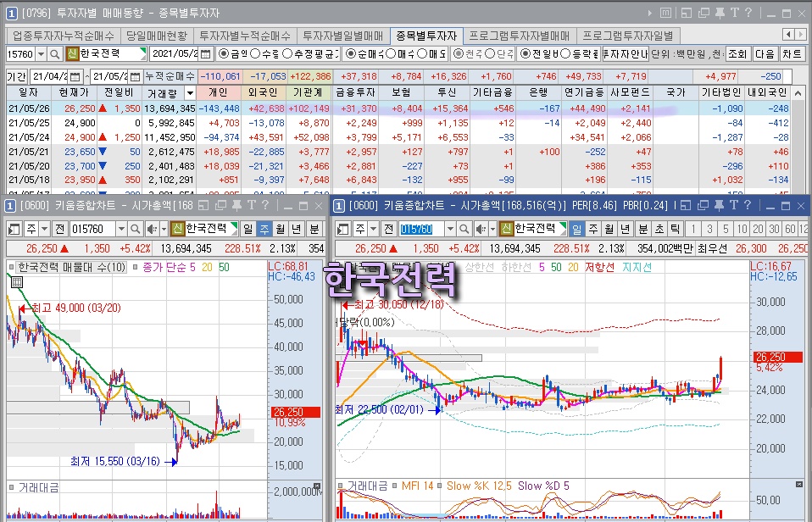Switch to 업종투자자누적순매수 tab

64,36
